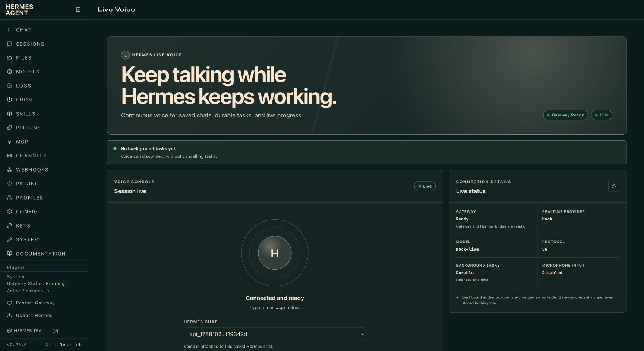Click the Update Hermes download icon
This screenshot has height=351, width=644.
[9, 316]
